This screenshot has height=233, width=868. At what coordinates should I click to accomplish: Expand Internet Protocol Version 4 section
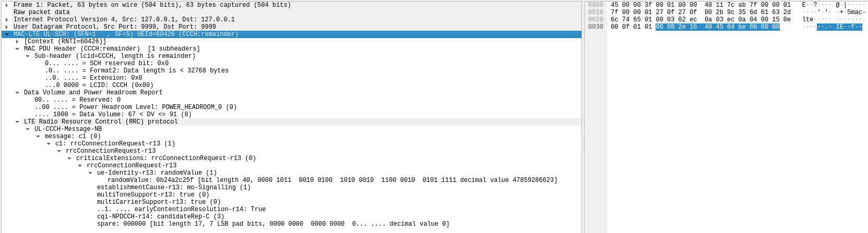pos(7,20)
